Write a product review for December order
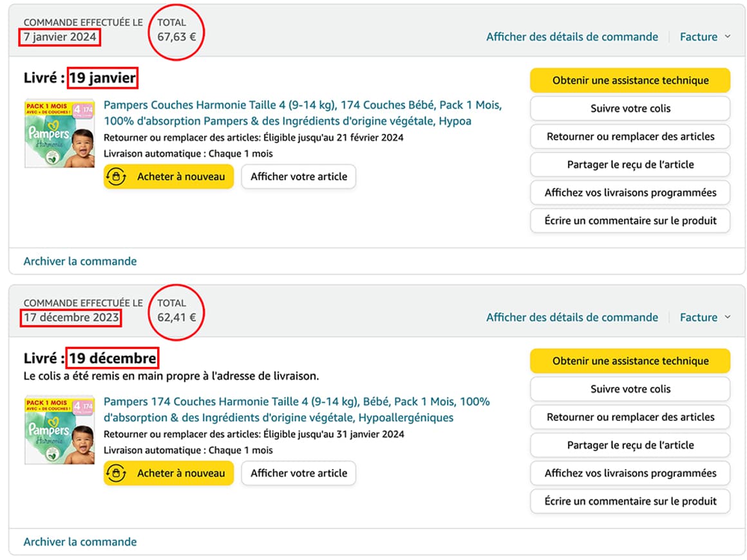 point(630,501)
